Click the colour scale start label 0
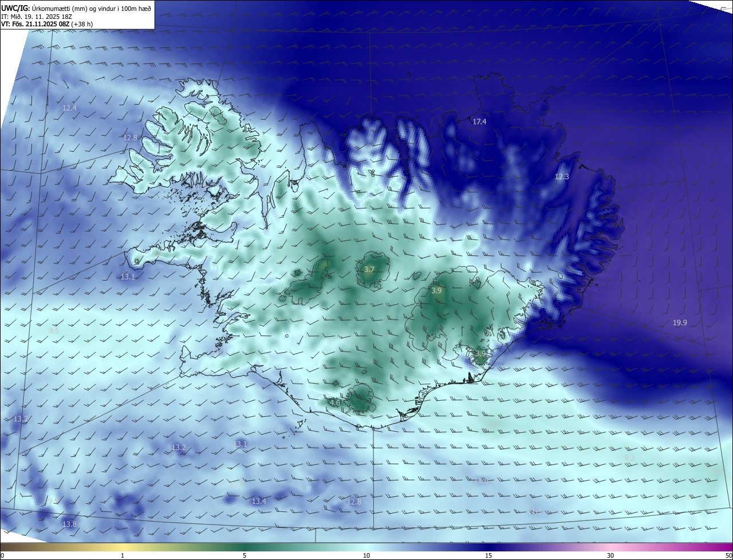Image resolution: width=733 pixels, height=560 pixels. (x=2, y=555)
